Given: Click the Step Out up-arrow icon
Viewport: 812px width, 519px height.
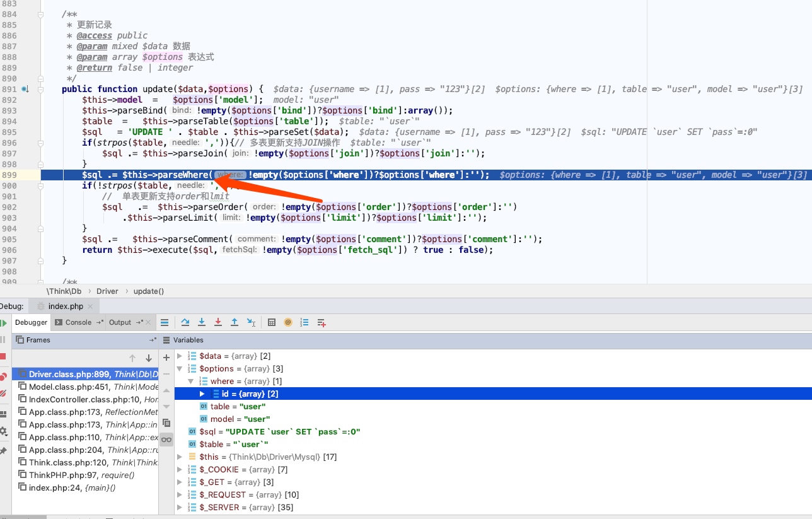Looking at the screenshot, I should pos(235,322).
